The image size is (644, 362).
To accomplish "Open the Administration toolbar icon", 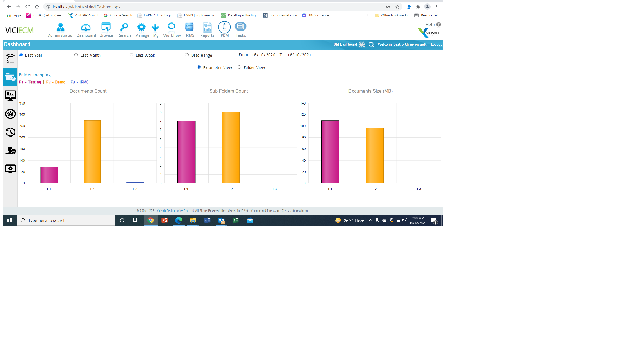I will coord(61,30).
